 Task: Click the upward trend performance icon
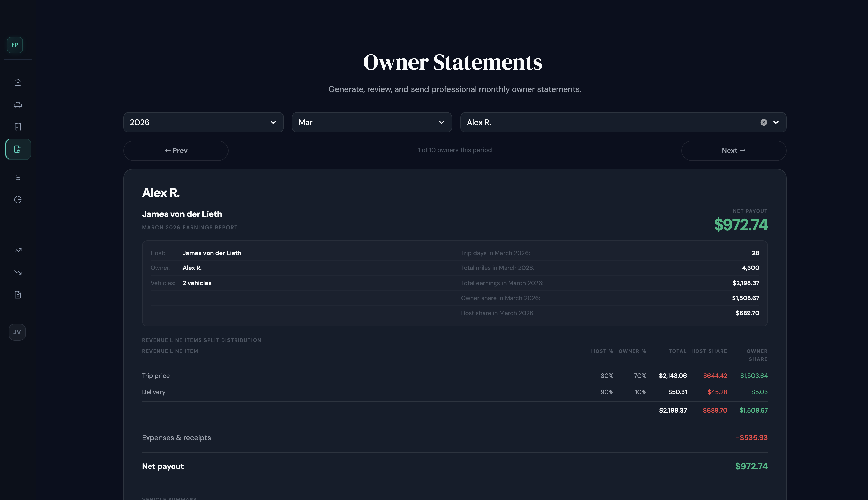coord(17,250)
